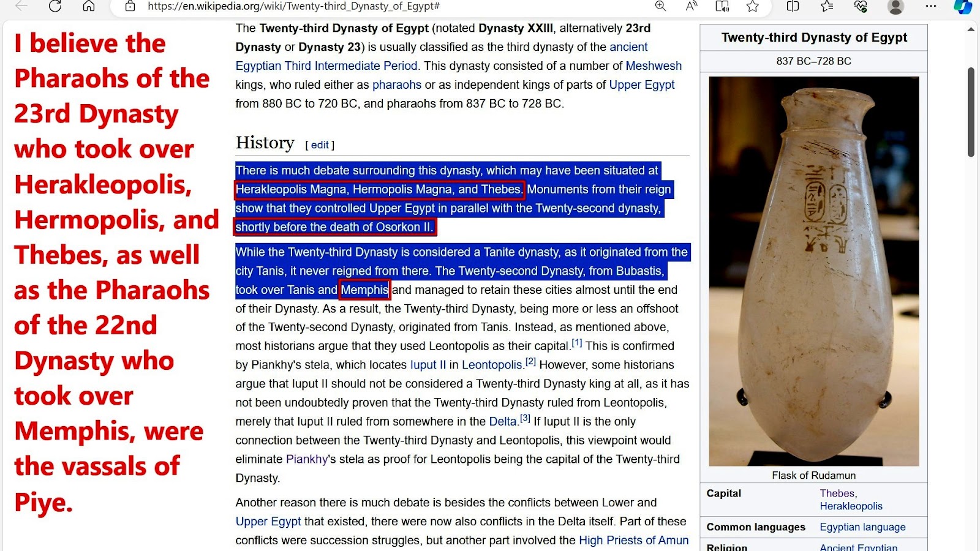Image resolution: width=980 pixels, height=551 pixels.
Task: View site information lock icon
Action: pos(130,6)
